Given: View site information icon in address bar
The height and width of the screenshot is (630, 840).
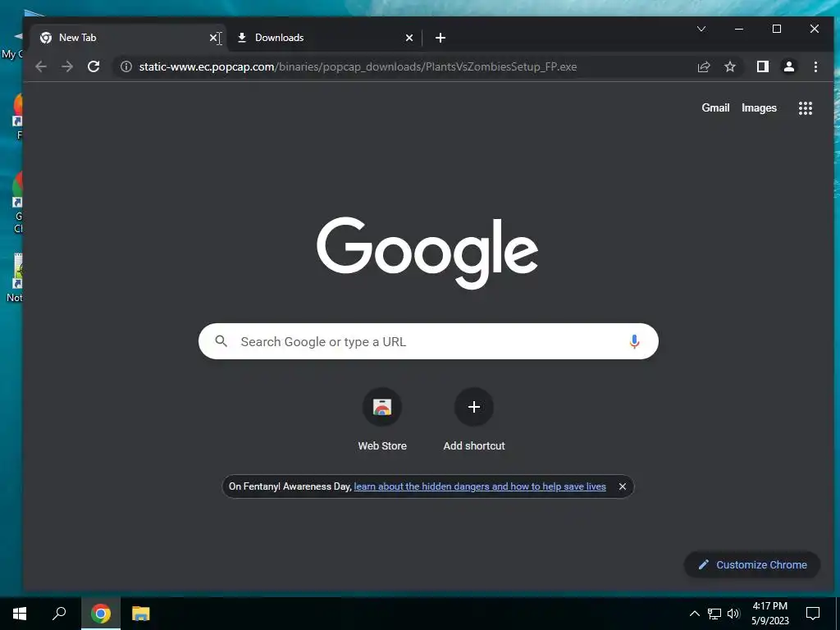Looking at the screenshot, I should point(126,67).
